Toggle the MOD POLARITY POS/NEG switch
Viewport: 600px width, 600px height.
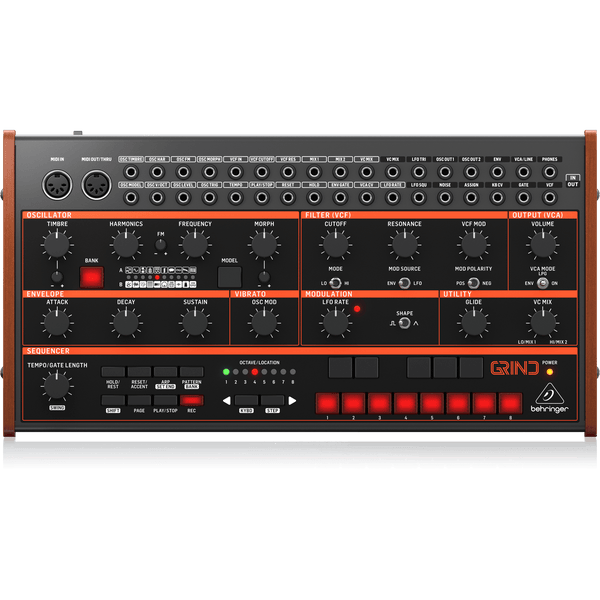click(473, 282)
